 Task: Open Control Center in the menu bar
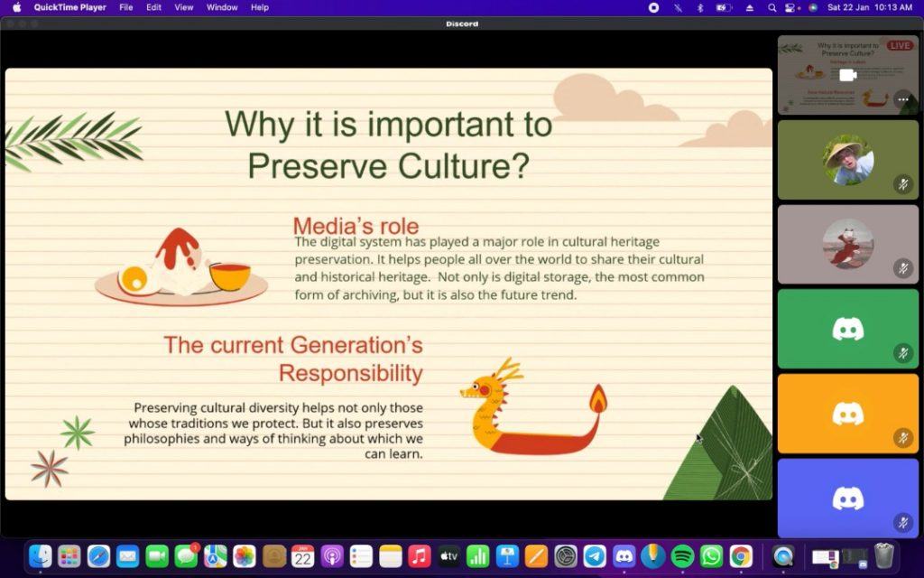pyautogui.click(x=791, y=7)
